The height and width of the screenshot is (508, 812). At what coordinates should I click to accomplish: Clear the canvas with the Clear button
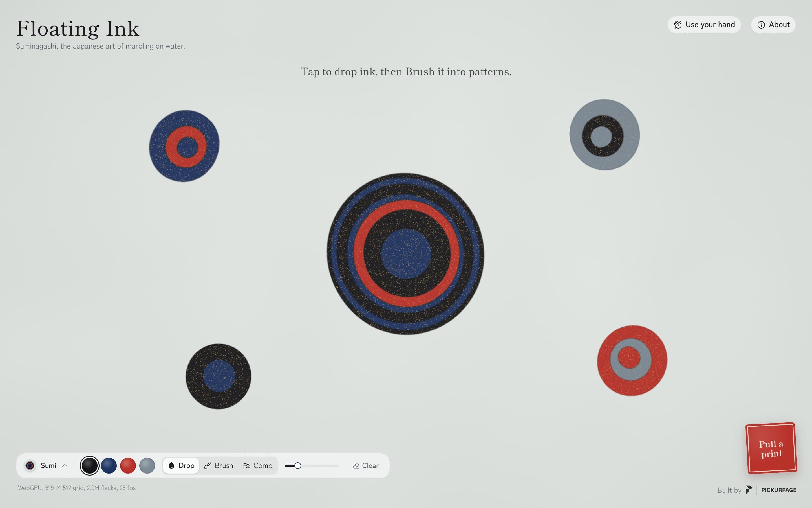[365, 465]
